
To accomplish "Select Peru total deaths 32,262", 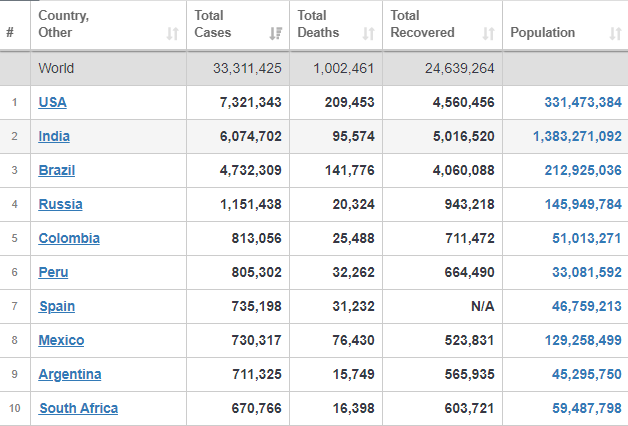I will 353,272.
